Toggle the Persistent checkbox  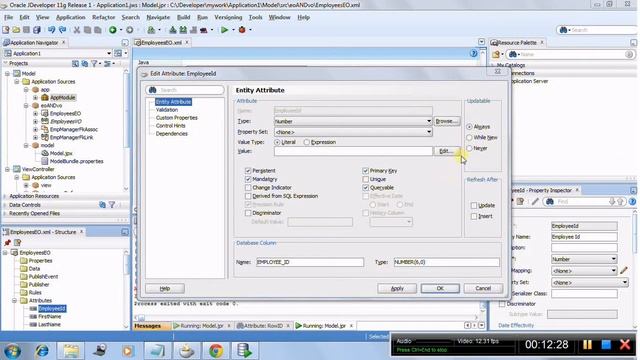coord(248,171)
